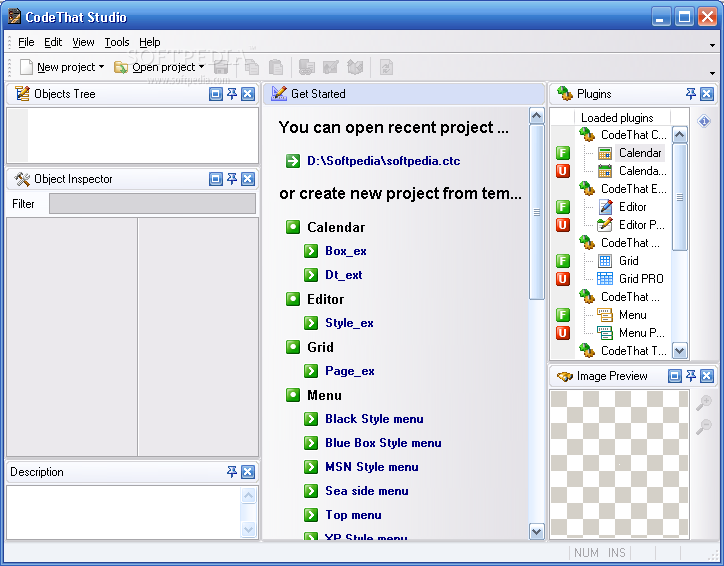The width and height of the screenshot is (724, 566).
Task: Close the Objects Tree panel
Action: point(248,94)
